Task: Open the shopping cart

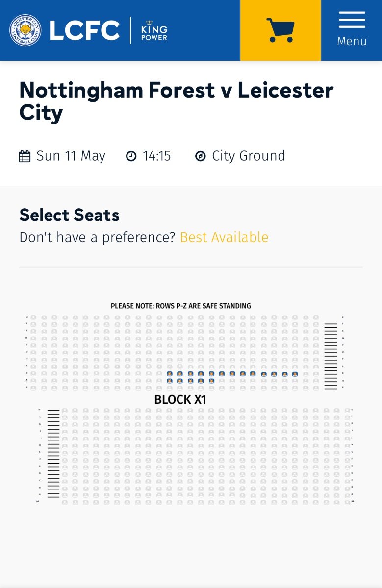Action: click(280, 30)
